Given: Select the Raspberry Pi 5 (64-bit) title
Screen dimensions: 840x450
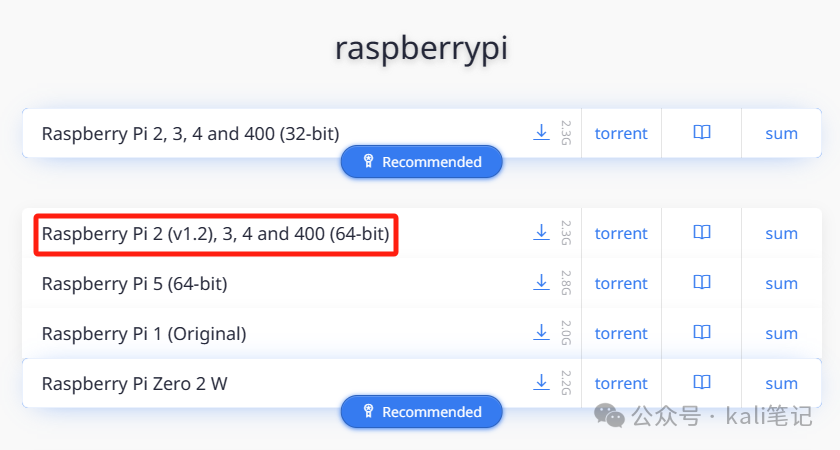Looking at the screenshot, I should (x=134, y=283).
